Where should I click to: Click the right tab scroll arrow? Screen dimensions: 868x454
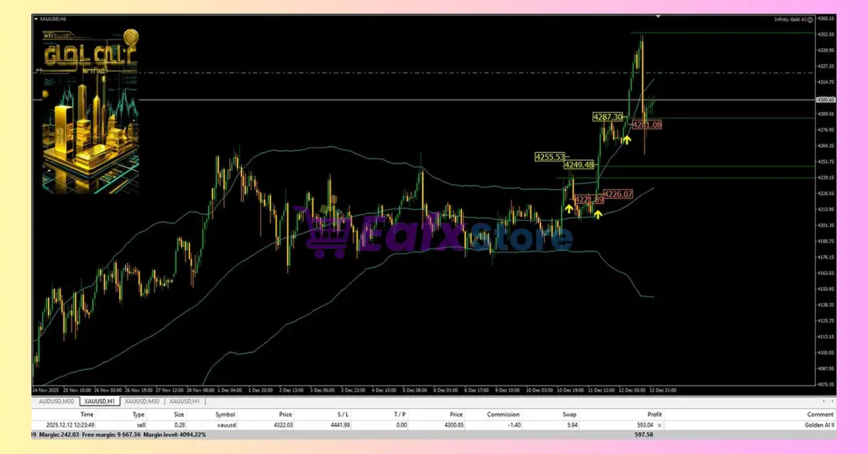pyautogui.click(x=832, y=401)
